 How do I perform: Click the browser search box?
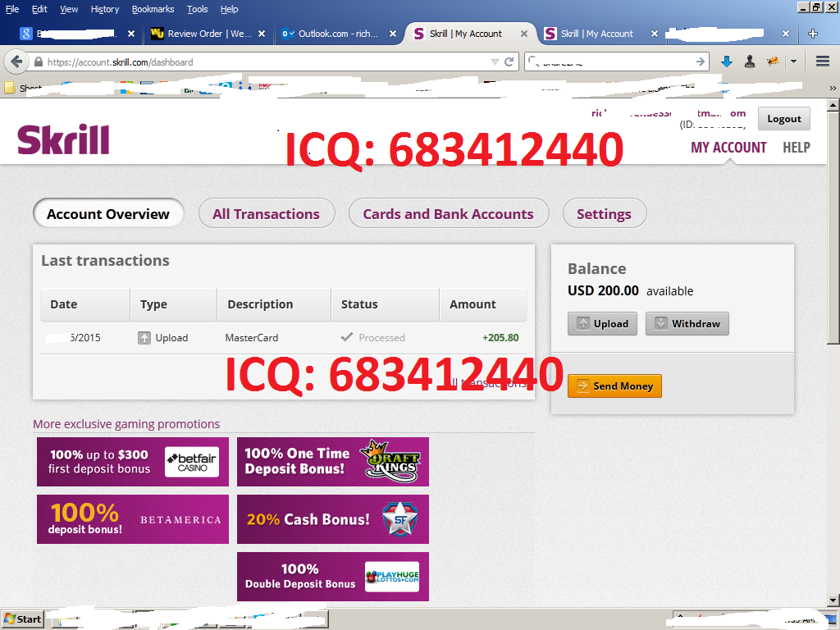(x=616, y=62)
